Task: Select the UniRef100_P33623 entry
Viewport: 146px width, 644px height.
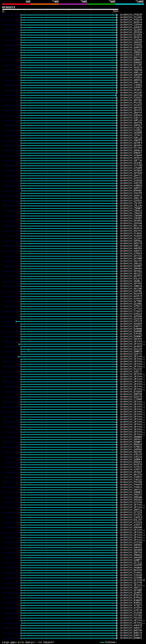Action: tap(131, 311)
